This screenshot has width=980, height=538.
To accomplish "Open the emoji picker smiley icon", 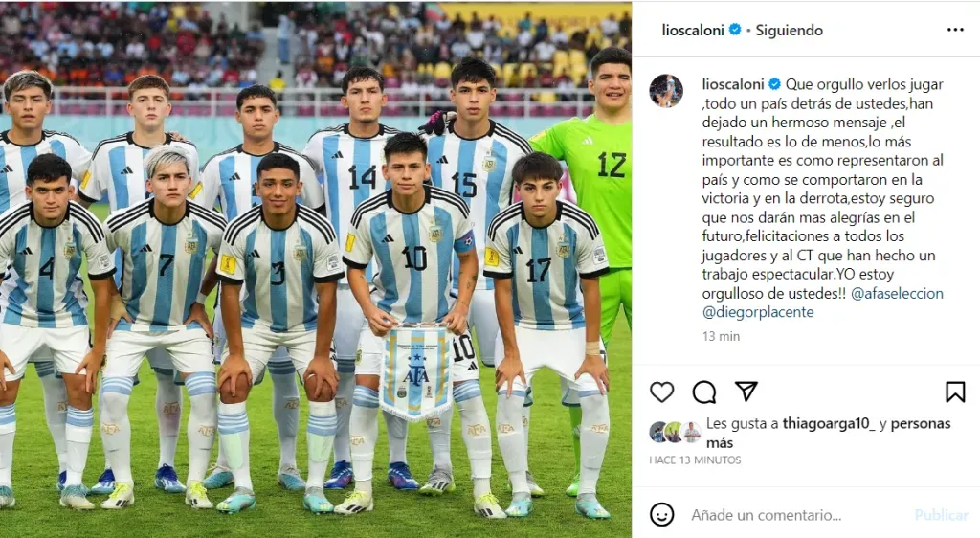I will (x=662, y=515).
